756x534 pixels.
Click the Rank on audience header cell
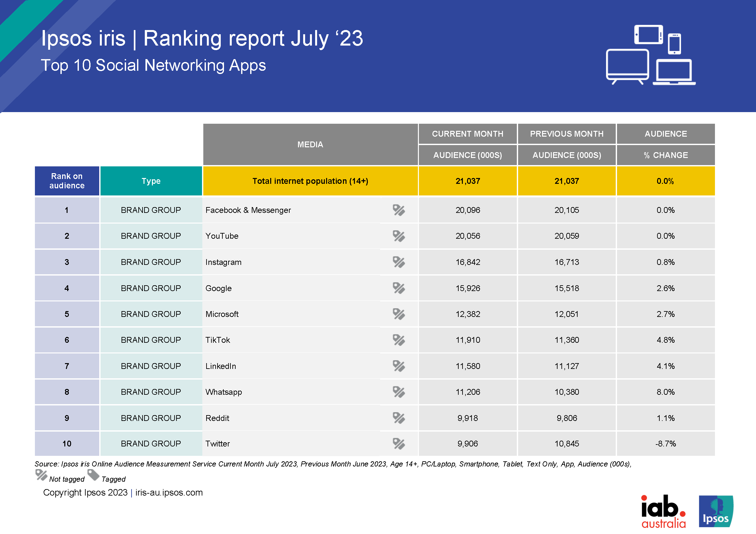coord(67,181)
